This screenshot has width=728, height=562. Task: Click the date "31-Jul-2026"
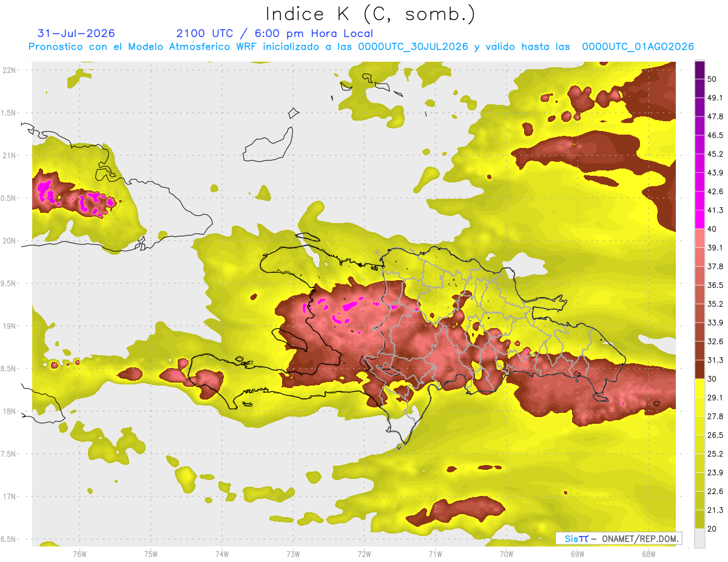[76, 33]
